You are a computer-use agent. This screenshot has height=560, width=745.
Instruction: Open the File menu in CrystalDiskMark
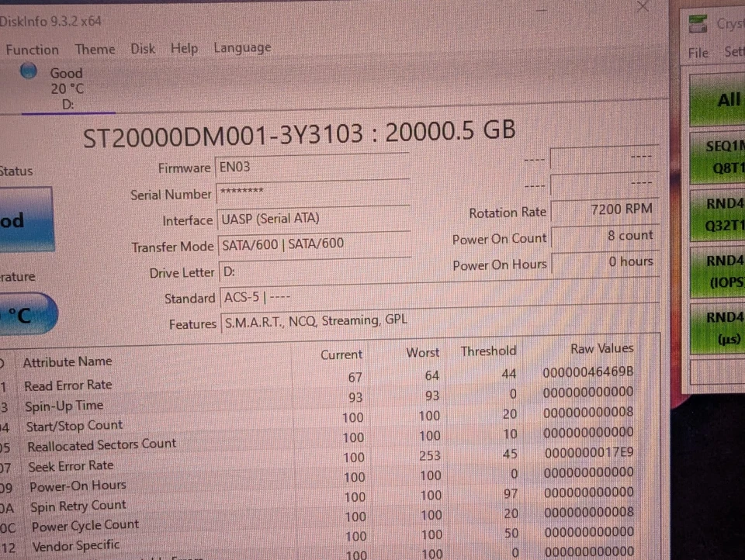coord(697,52)
